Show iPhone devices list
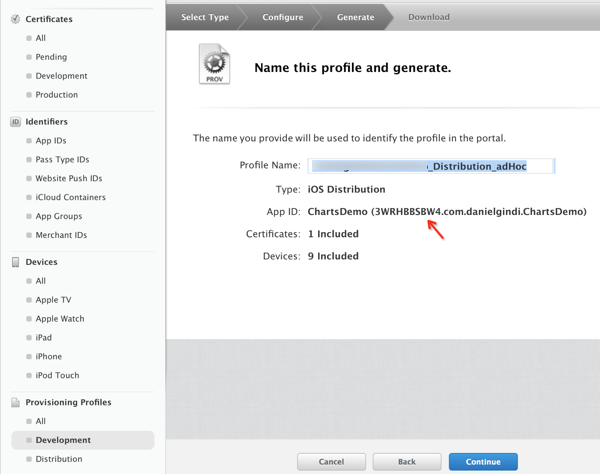 (x=49, y=356)
